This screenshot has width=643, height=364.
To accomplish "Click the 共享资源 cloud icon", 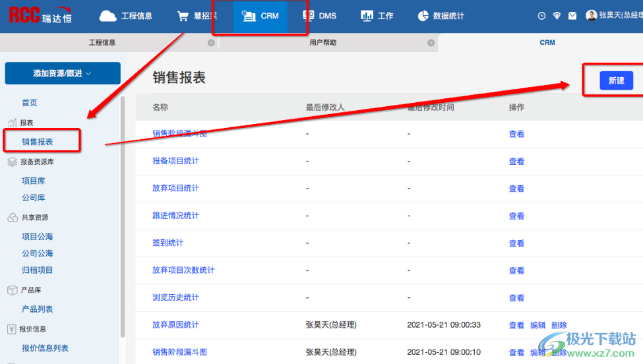I will [x=13, y=218].
